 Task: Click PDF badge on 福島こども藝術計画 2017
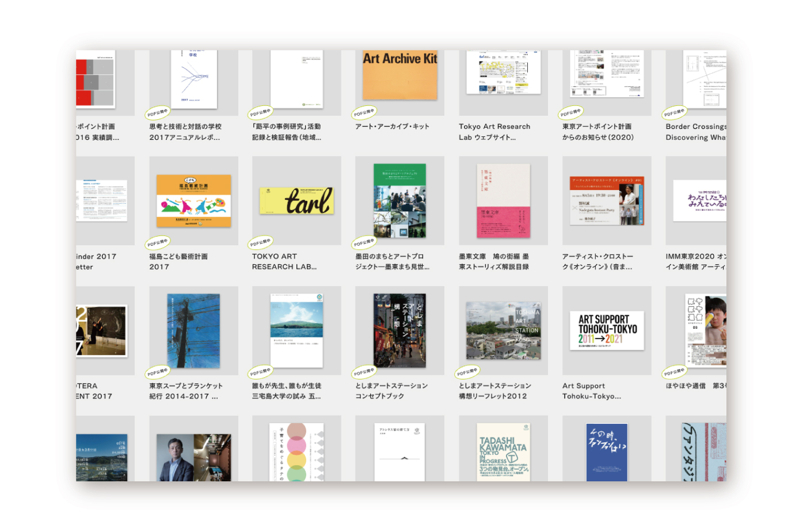click(157, 242)
